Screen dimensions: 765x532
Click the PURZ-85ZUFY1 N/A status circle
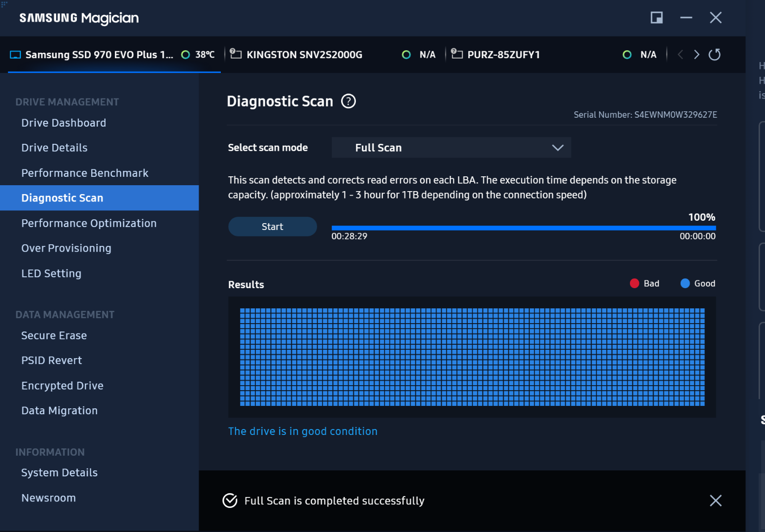click(627, 55)
